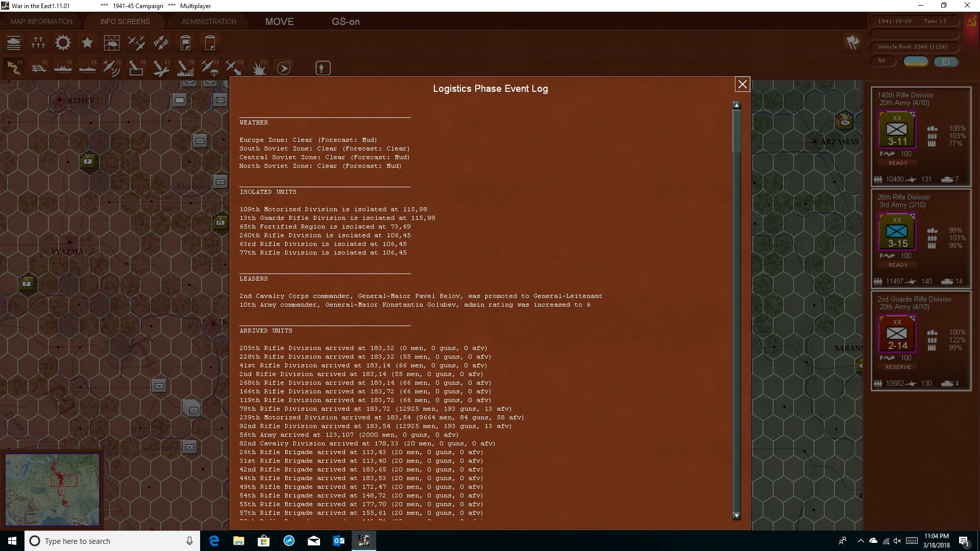
Task: Open the Windows Start menu
Action: pos(12,541)
